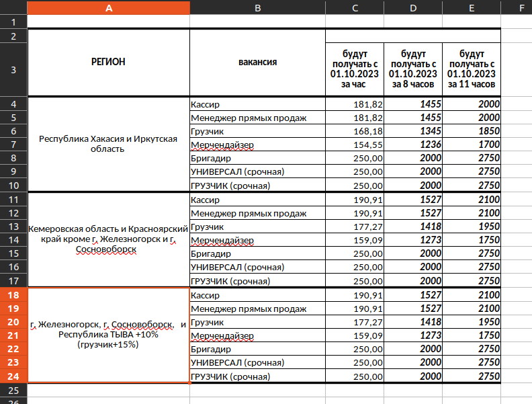532x404 pixels.
Task: Click the Select All corner box
Action: 13,7
